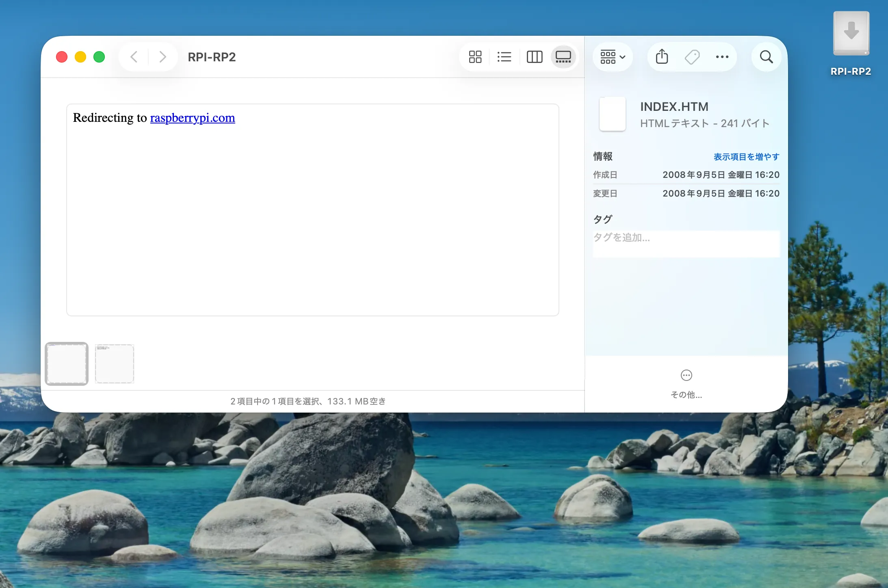The image size is (888, 588).
Task: Navigate forward with right chevron
Action: [162, 57]
